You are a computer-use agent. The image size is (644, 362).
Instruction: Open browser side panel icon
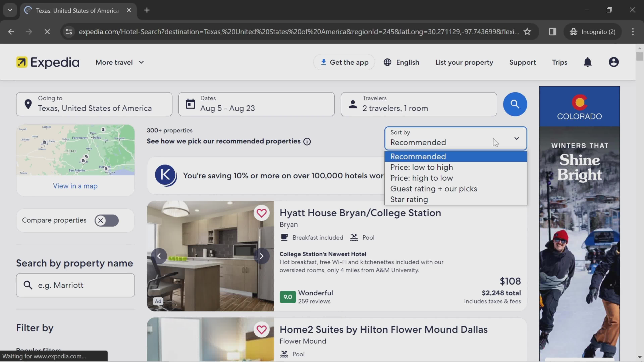(552, 32)
